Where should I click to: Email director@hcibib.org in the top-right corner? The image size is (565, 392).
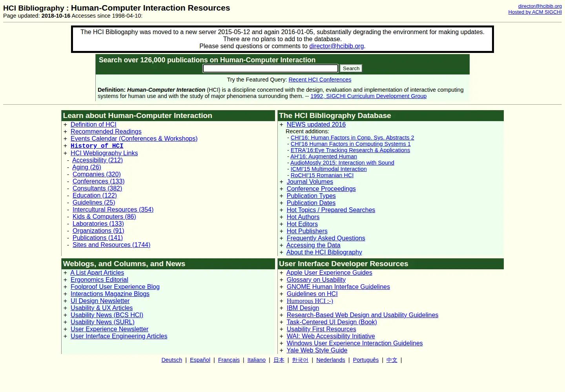click(540, 6)
